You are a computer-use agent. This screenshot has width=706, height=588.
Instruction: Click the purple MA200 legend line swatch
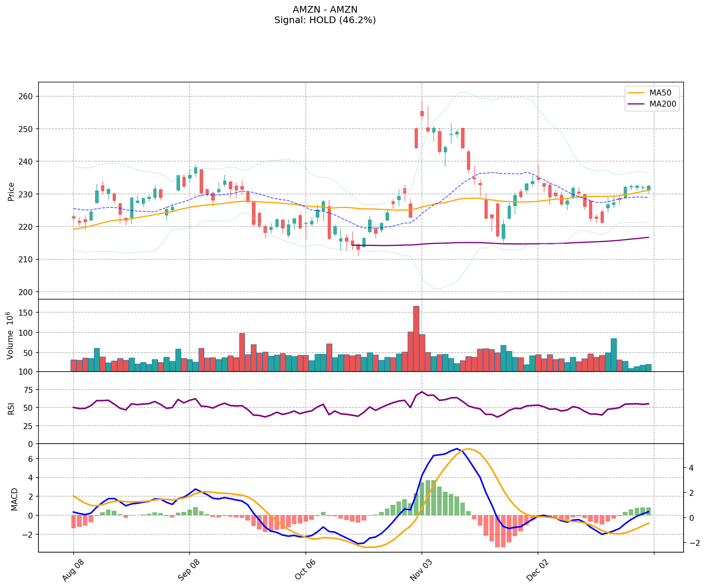point(636,104)
